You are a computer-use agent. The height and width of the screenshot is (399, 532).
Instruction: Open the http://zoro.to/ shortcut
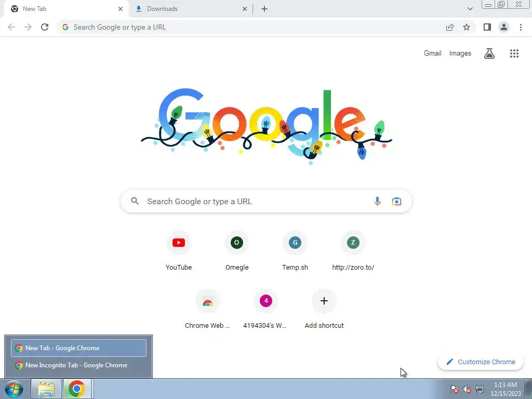pyautogui.click(x=353, y=251)
